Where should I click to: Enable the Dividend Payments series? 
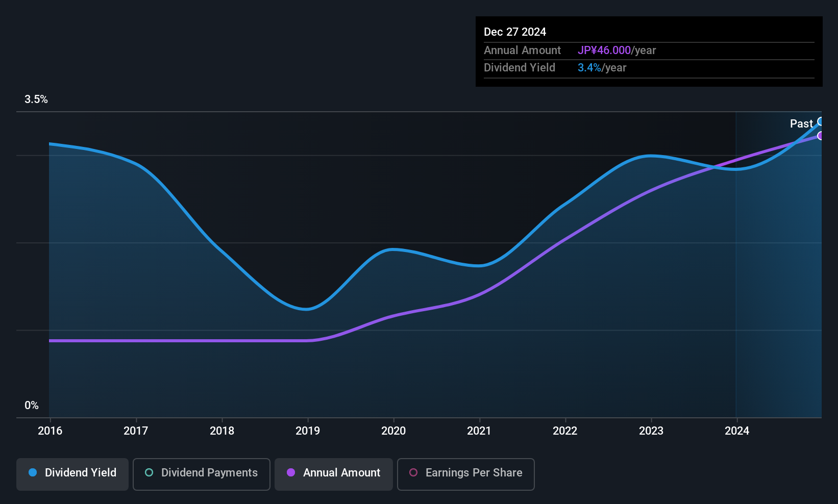point(201,474)
